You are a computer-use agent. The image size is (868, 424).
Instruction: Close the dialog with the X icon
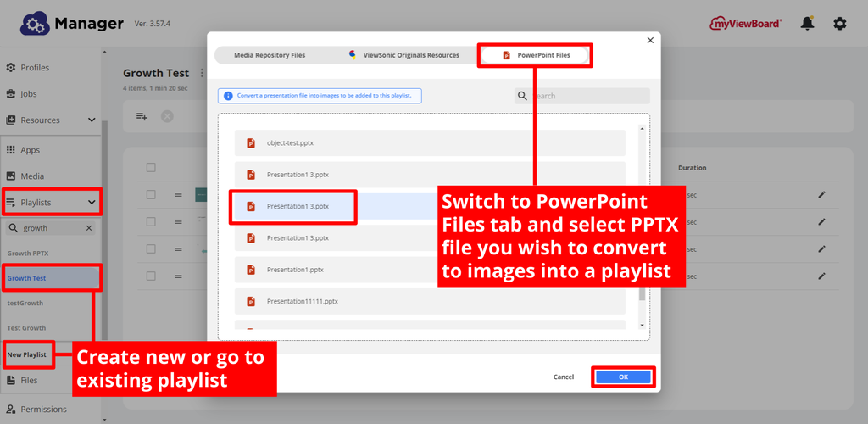[650, 41]
